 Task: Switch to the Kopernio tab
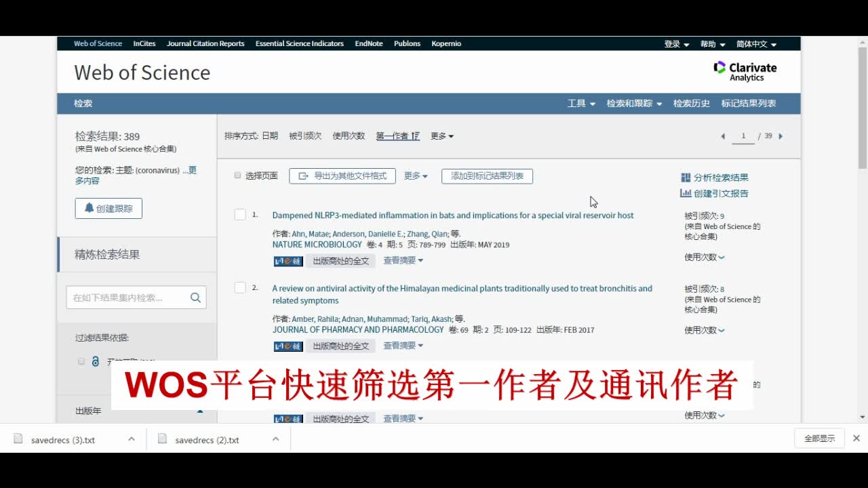(446, 43)
